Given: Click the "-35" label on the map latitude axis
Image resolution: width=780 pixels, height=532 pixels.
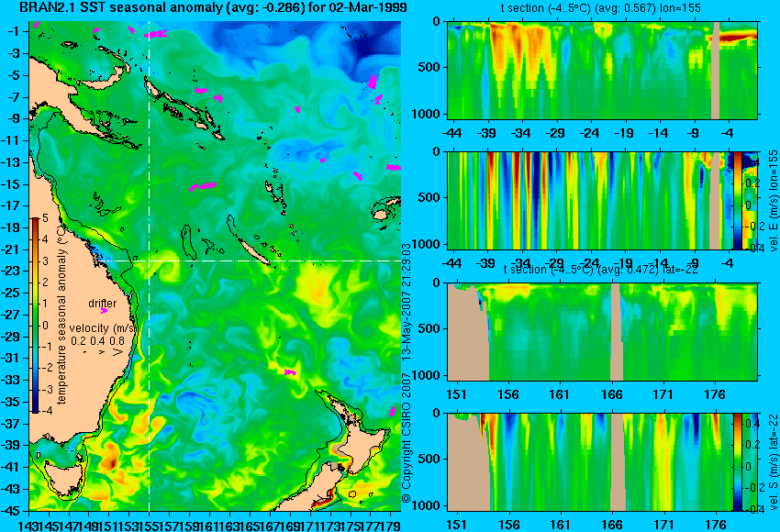Looking at the screenshot, I should point(12,403).
